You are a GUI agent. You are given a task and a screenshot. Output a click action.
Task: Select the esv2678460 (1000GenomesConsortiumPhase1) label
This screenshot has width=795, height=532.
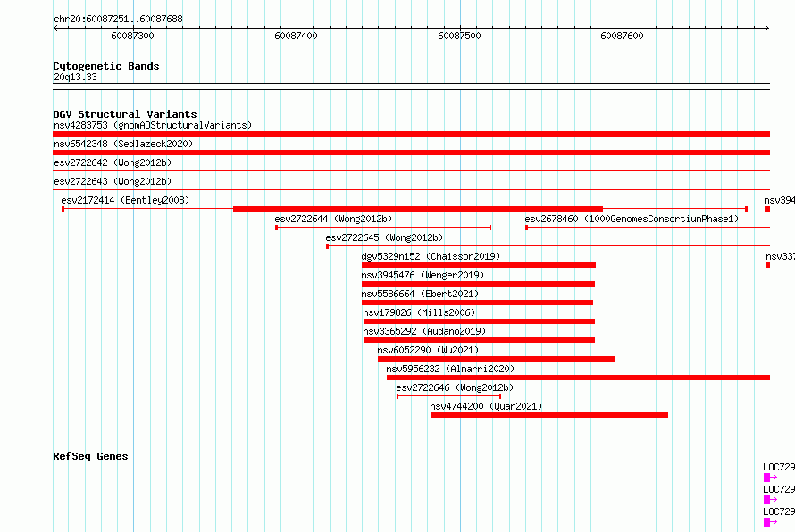click(632, 219)
